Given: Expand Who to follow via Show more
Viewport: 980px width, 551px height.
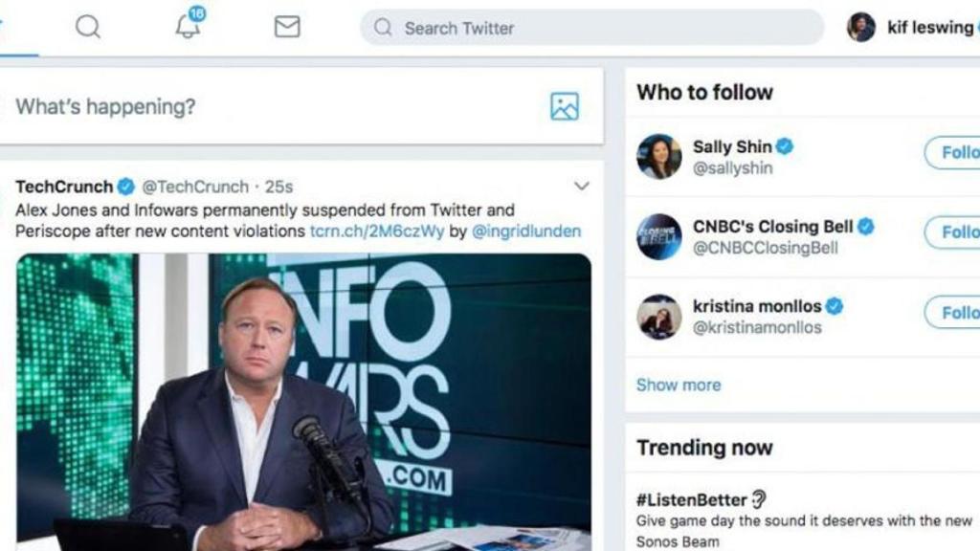Looking at the screenshot, I should point(679,385).
